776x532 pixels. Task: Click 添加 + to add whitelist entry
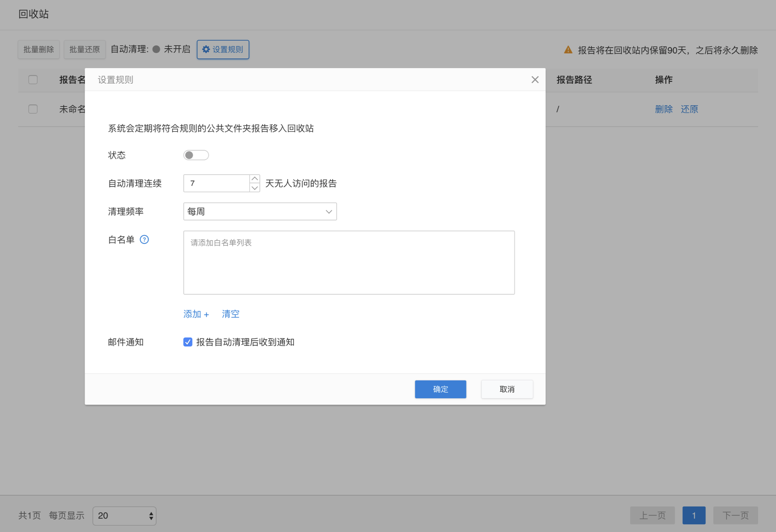pos(196,314)
